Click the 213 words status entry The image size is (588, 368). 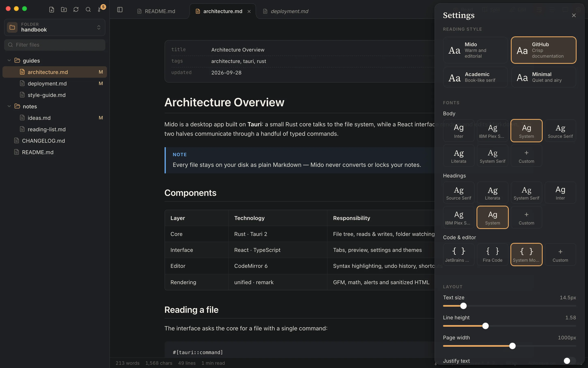click(128, 363)
